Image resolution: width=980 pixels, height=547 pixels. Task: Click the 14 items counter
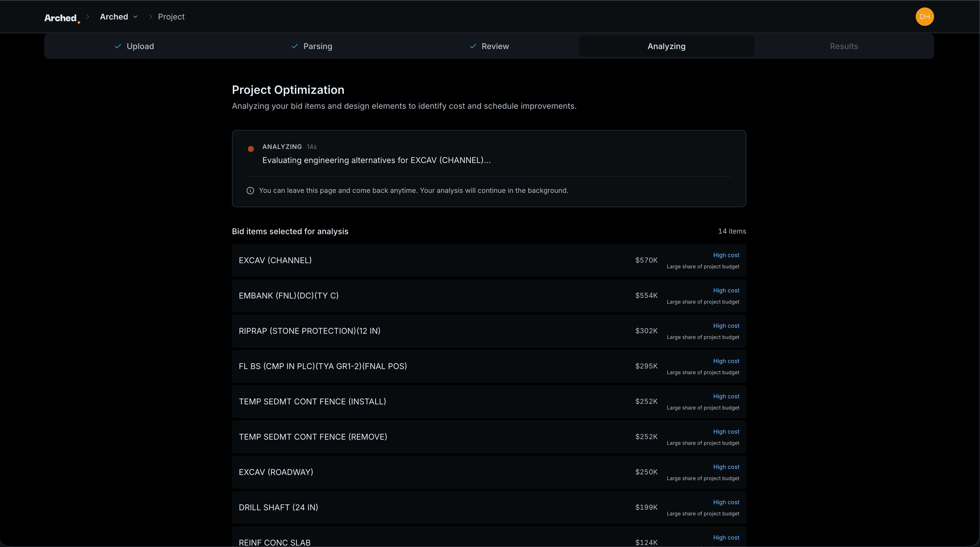[732, 231]
